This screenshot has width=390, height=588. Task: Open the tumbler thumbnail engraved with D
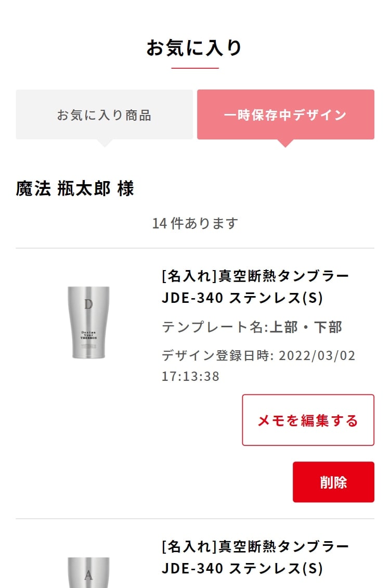(x=88, y=323)
